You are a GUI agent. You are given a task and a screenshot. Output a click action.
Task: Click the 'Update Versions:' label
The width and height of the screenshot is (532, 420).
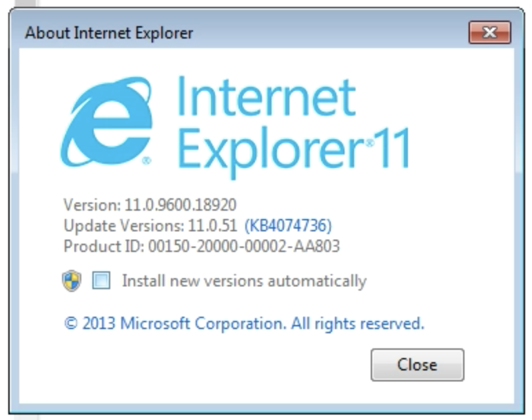click(x=124, y=225)
